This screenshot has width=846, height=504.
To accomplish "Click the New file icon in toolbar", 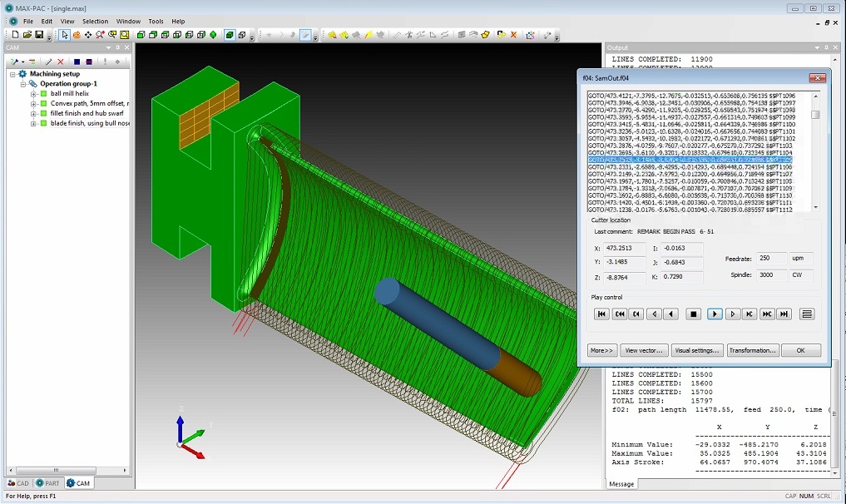I will pyautogui.click(x=15, y=35).
